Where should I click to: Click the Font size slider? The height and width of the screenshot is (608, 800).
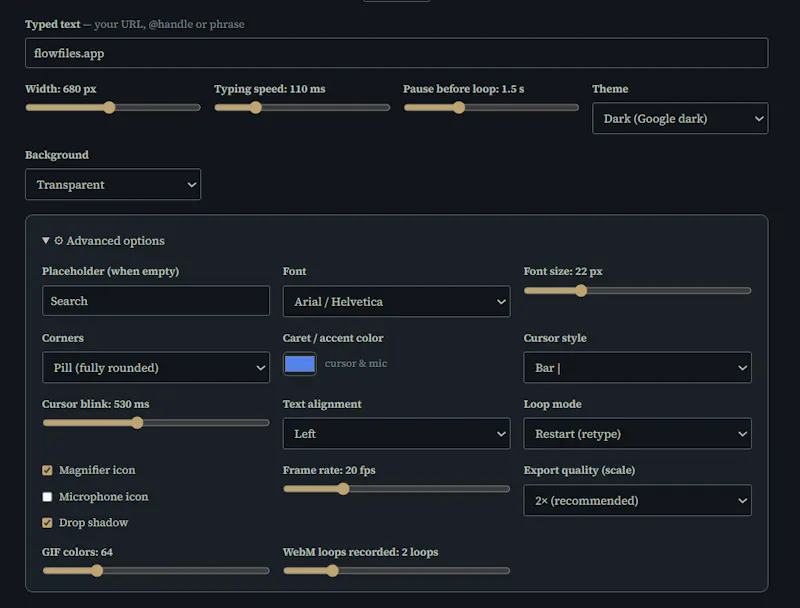click(637, 291)
